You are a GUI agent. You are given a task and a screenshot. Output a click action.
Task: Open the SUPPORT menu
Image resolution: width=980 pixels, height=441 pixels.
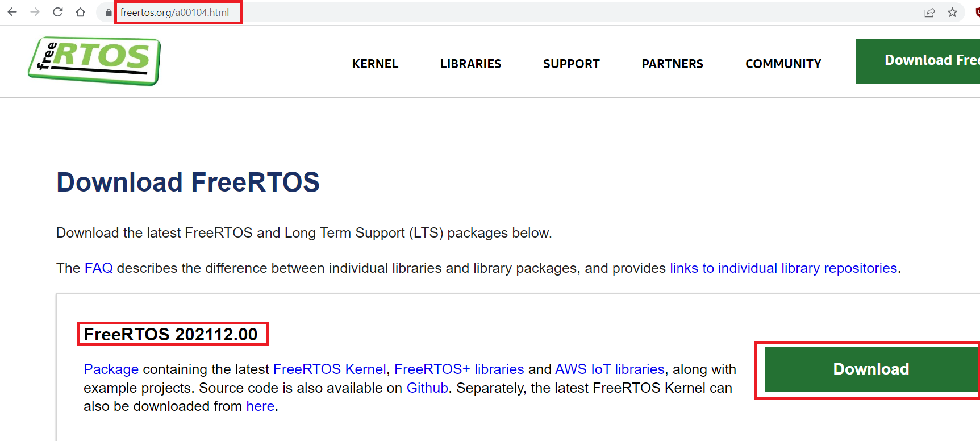(571, 64)
